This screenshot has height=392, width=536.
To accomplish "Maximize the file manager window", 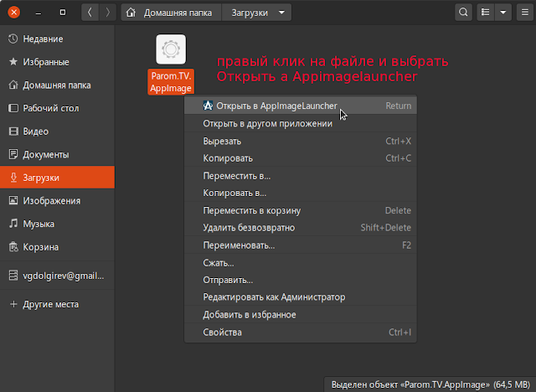I will click(63, 13).
